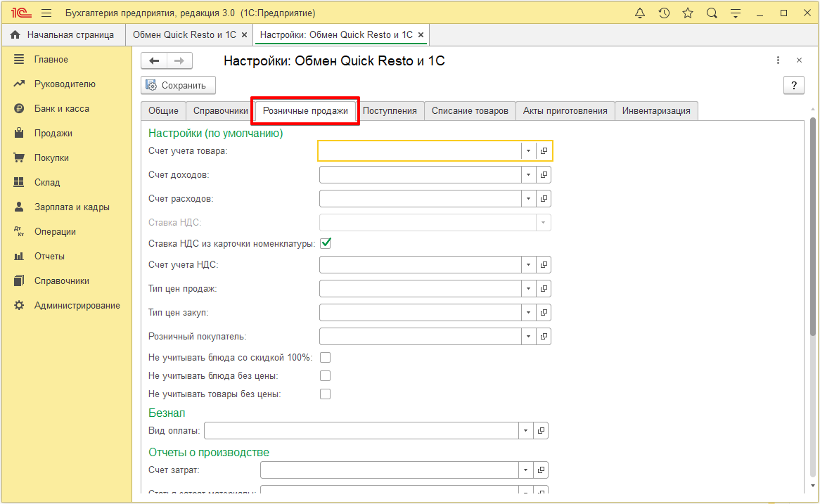Image resolution: width=820 pixels, height=504 pixels.
Task: Switch to the Инвентаризация tab
Action: tap(656, 111)
